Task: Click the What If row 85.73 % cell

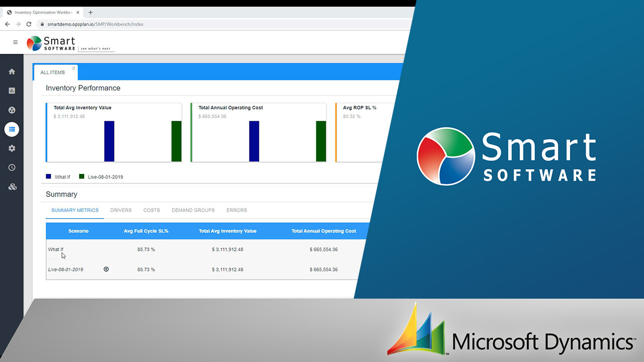Action: pyautogui.click(x=146, y=249)
